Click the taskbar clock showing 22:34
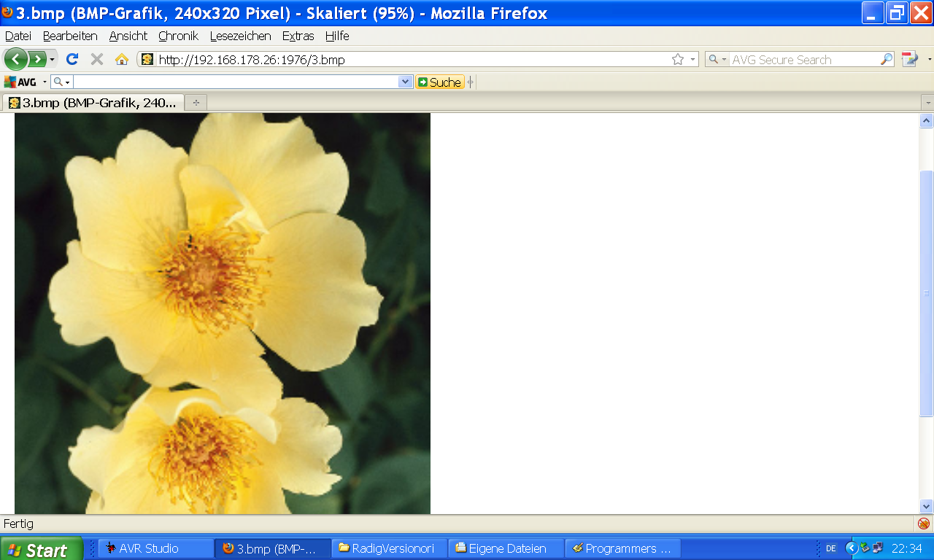This screenshot has width=934, height=560. pos(907,548)
